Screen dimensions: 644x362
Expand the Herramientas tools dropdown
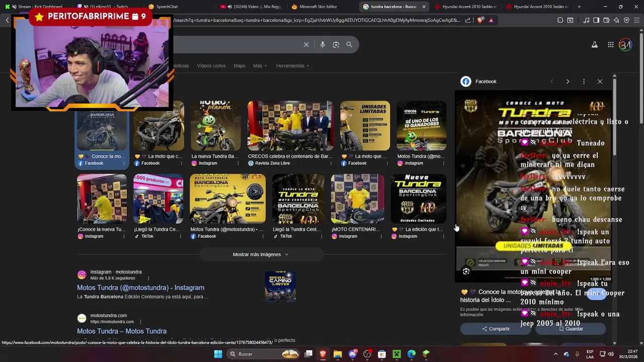(x=292, y=66)
